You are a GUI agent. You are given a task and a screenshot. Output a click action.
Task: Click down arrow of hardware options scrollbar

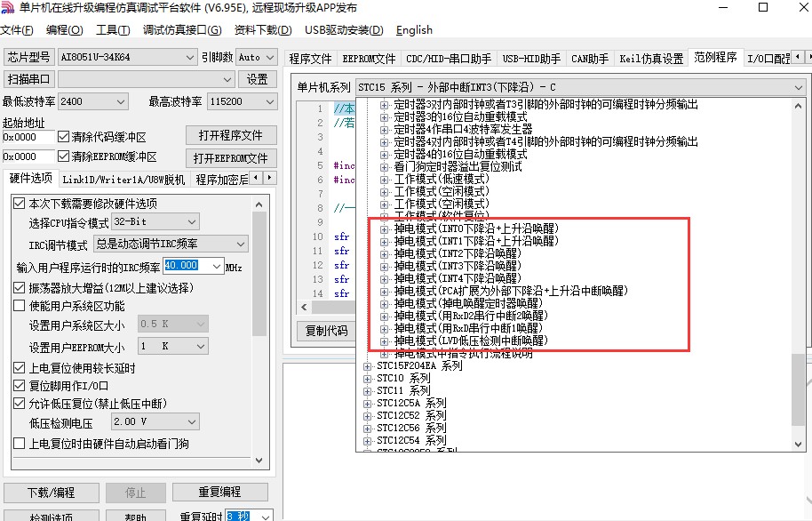click(x=259, y=460)
